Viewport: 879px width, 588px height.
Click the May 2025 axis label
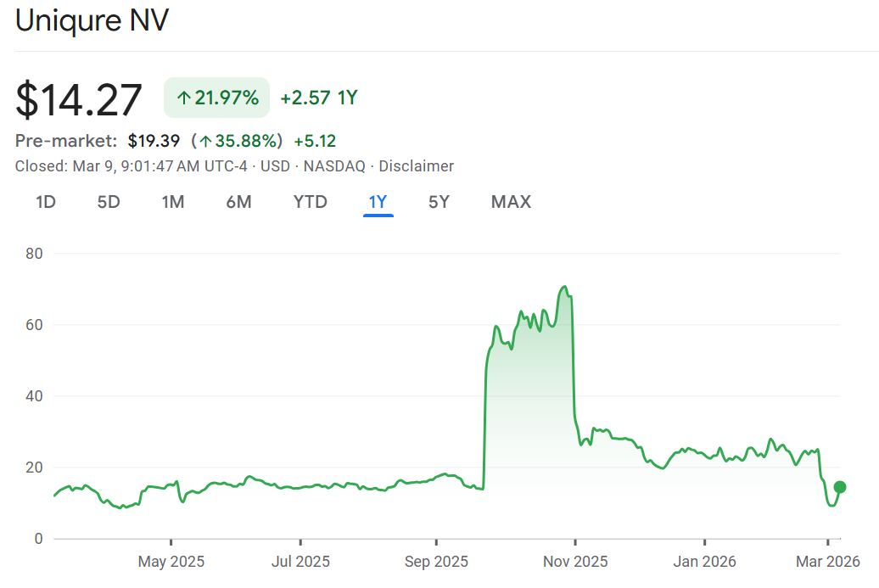171,562
